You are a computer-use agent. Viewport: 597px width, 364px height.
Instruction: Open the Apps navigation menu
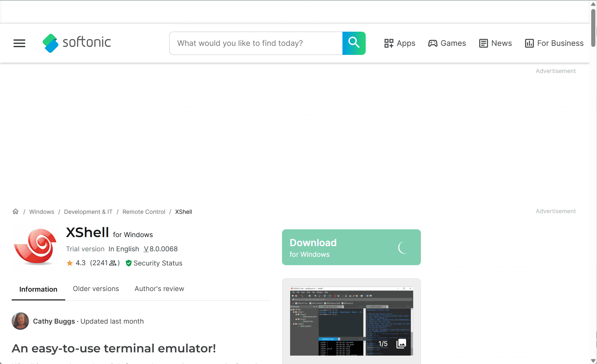coord(400,43)
